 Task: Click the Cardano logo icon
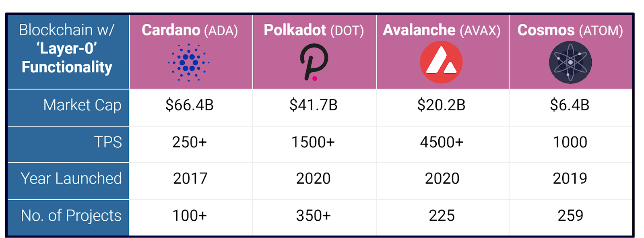pos(189,63)
